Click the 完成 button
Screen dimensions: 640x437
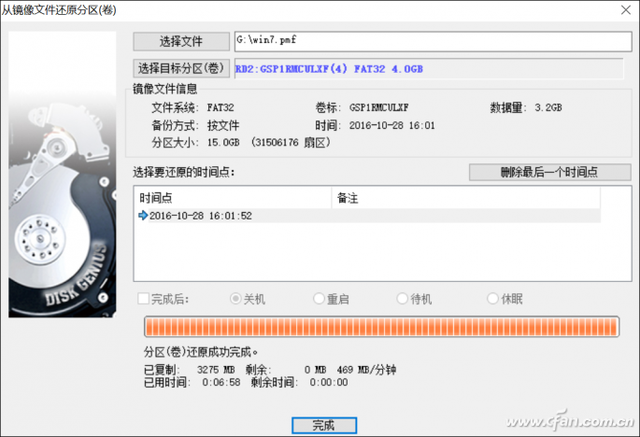click(x=324, y=425)
